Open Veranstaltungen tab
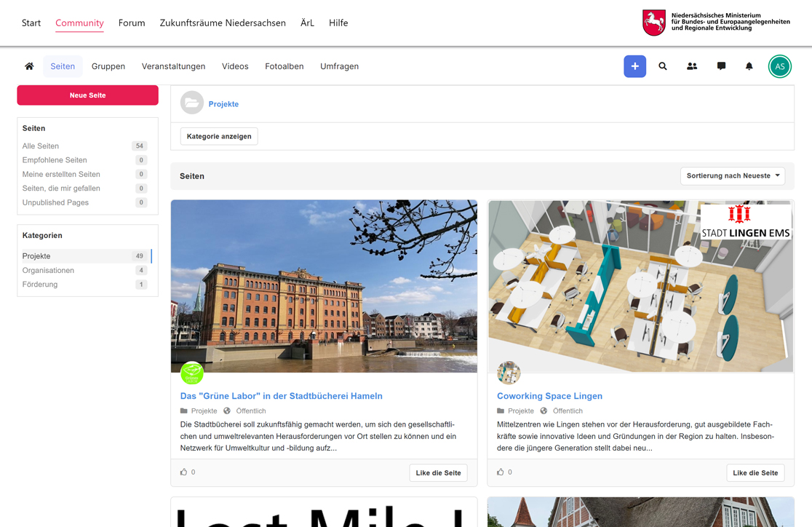Viewport: 812px width, 527px height. (x=173, y=66)
